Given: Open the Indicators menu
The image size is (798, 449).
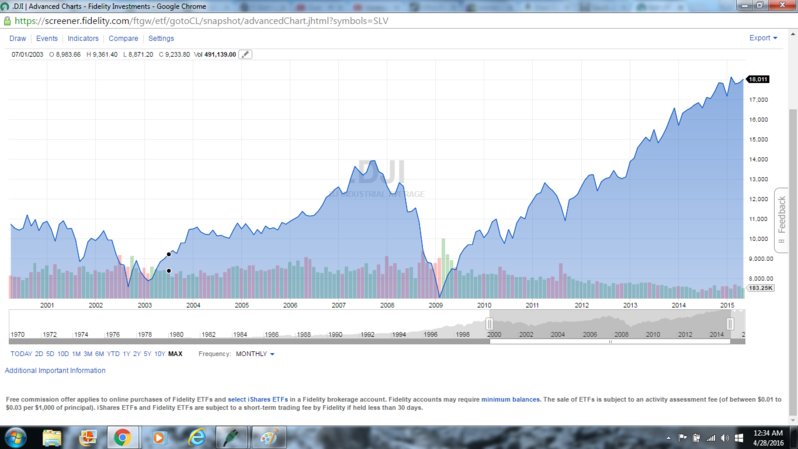Looking at the screenshot, I should (83, 39).
